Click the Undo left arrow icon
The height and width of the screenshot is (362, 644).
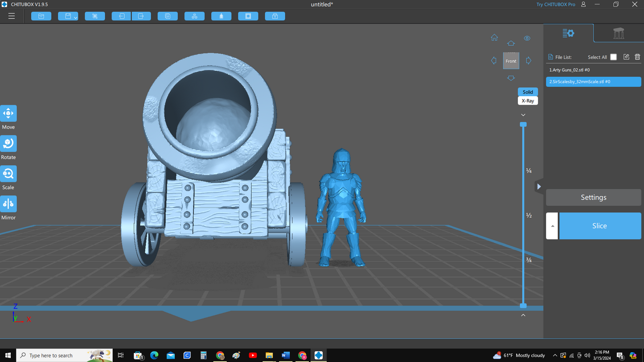click(x=121, y=16)
